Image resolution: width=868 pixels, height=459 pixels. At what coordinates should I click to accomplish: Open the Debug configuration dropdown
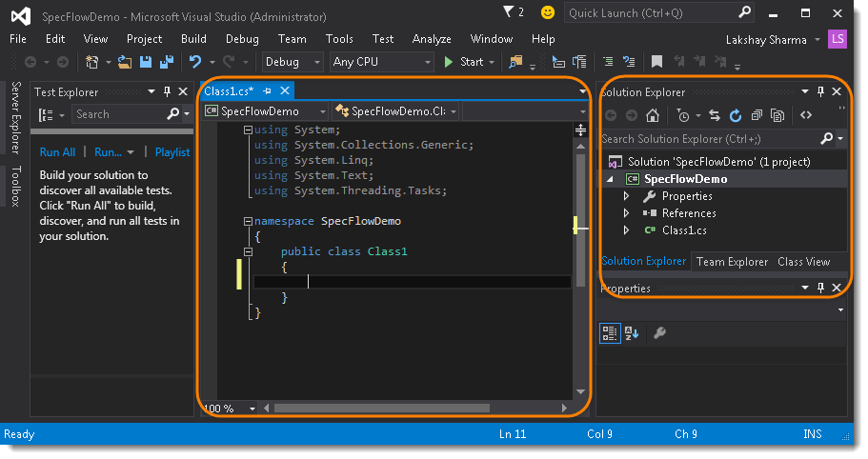(293, 62)
